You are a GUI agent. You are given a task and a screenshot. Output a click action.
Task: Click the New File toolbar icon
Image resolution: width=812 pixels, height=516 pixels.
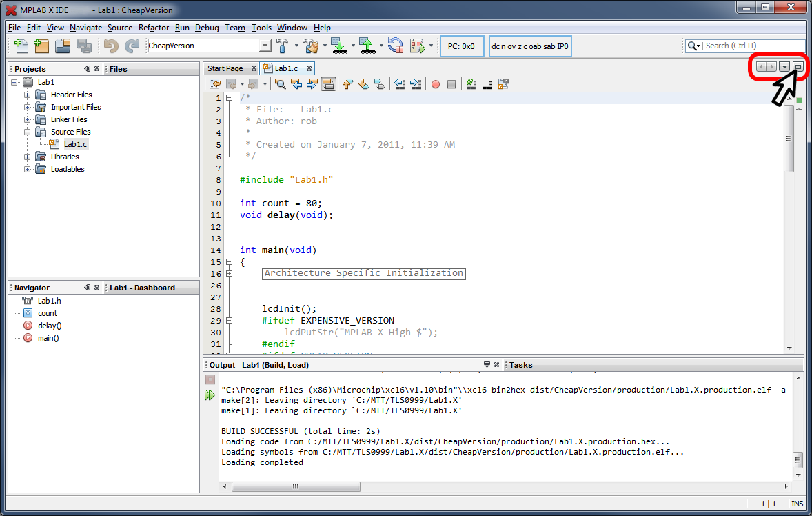point(21,46)
